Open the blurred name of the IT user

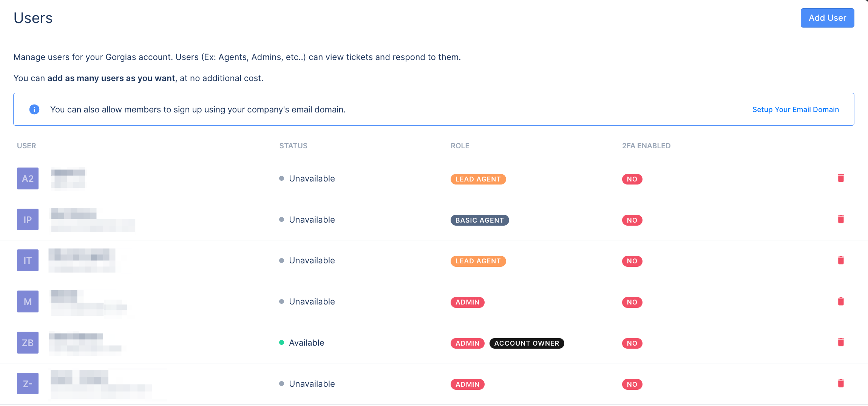82,260
